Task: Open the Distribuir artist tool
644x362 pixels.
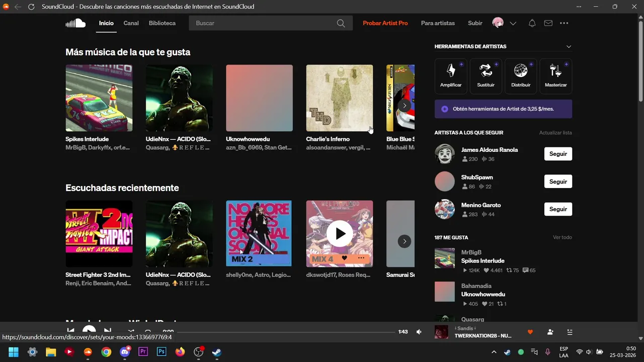Action: (x=521, y=76)
